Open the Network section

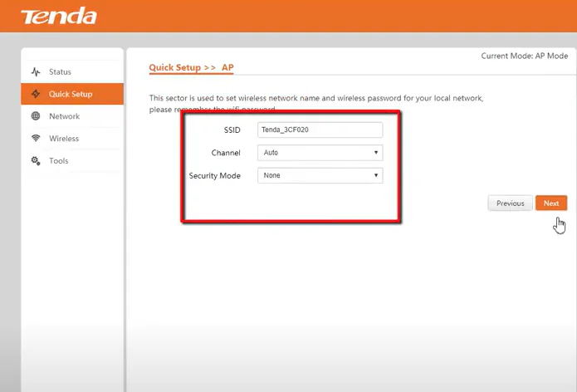point(72,116)
